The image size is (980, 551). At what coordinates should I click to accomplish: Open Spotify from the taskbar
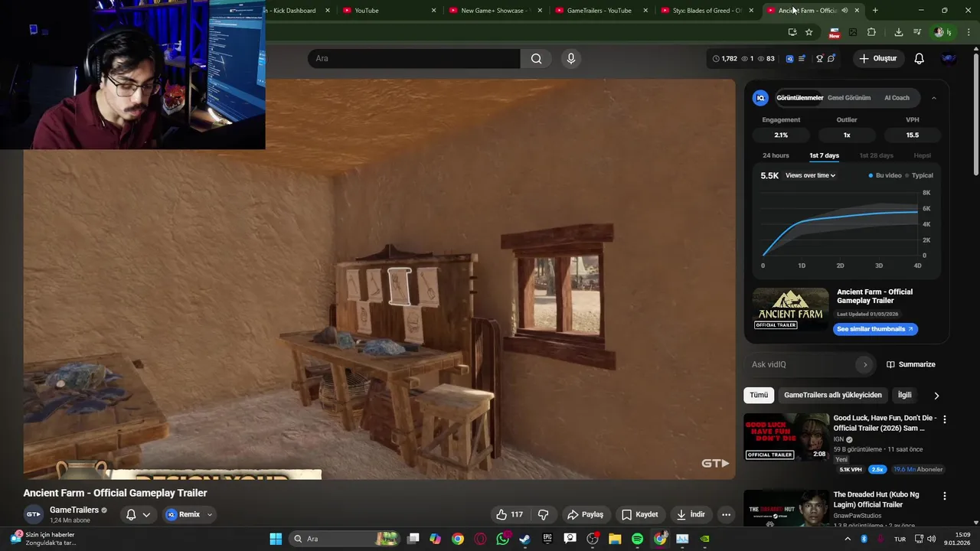637,539
